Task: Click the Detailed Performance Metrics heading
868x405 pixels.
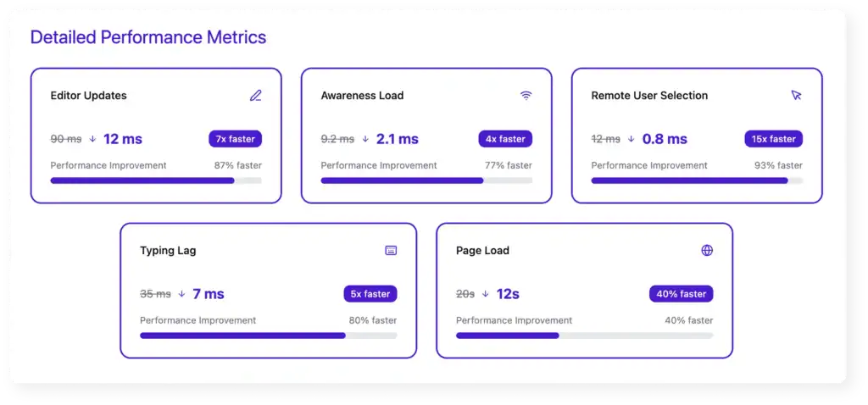Action: [x=148, y=37]
